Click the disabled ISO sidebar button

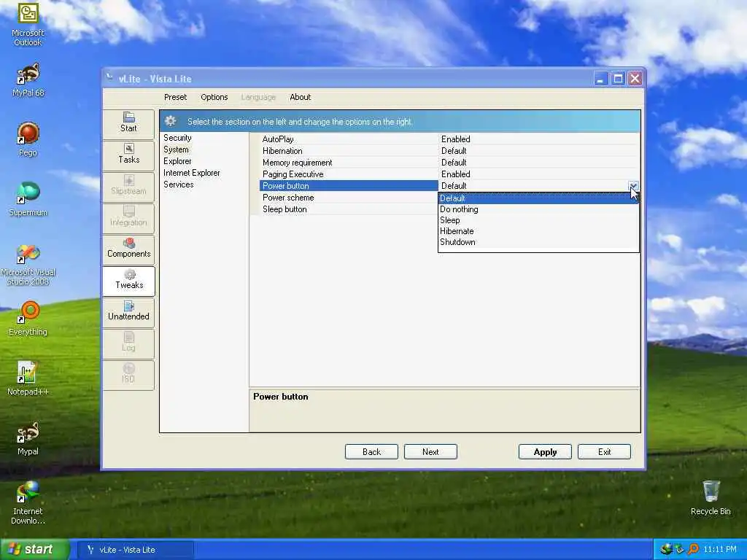[128, 374]
